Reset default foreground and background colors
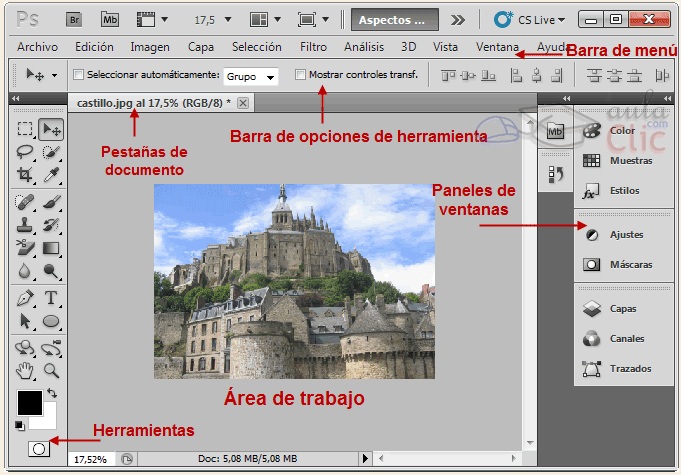The image size is (681, 475). [20, 426]
